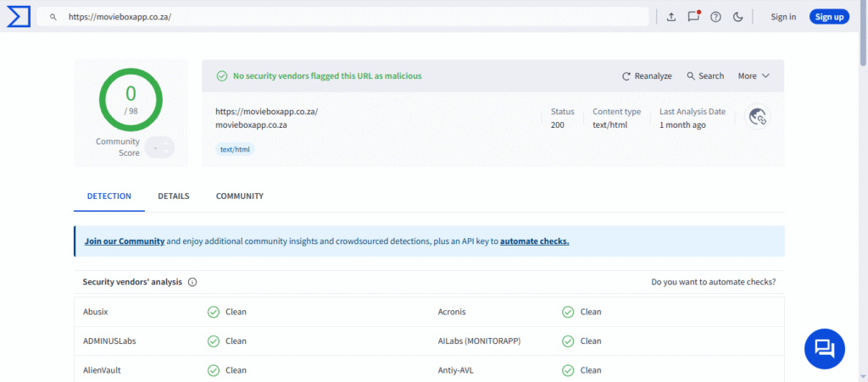Click the community score vote control
This screenshot has width=868, height=382.
pyautogui.click(x=159, y=147)
